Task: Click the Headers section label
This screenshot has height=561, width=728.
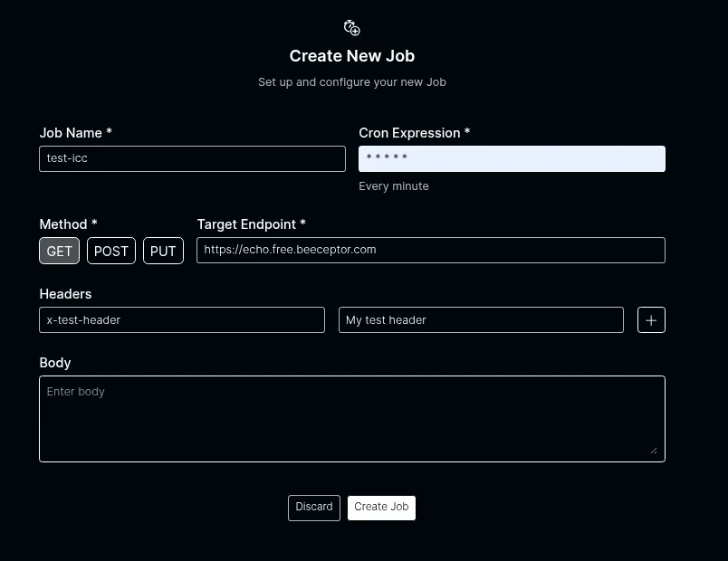Action: pos(65,294)
